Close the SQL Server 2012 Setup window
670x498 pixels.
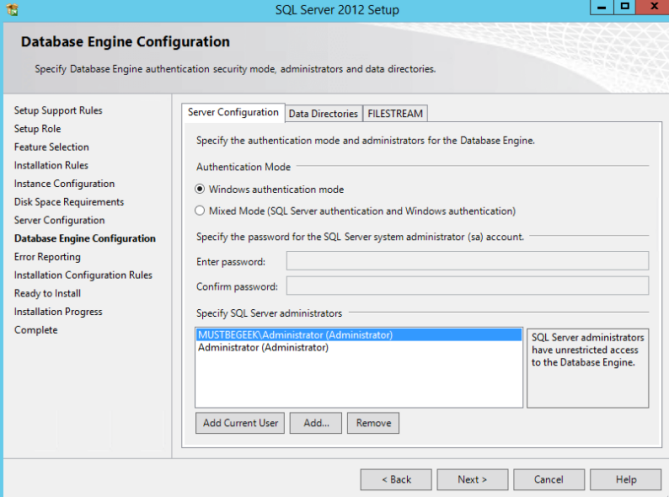pyautogui.click(x=653, y=7)
